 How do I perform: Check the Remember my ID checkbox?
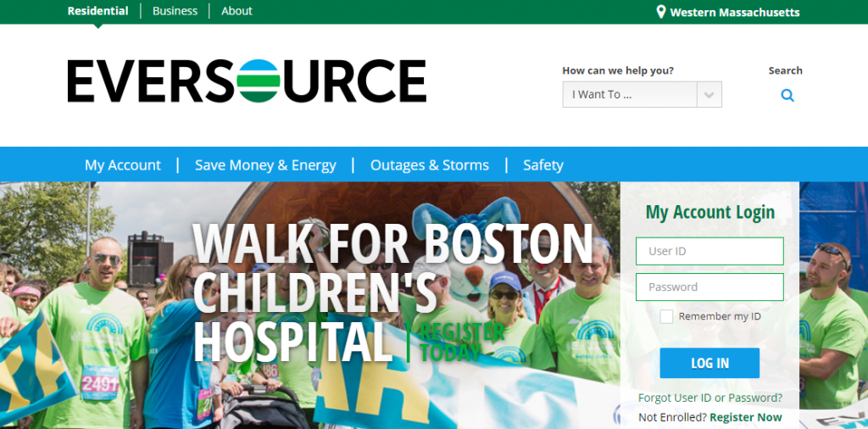pos(666,316)
